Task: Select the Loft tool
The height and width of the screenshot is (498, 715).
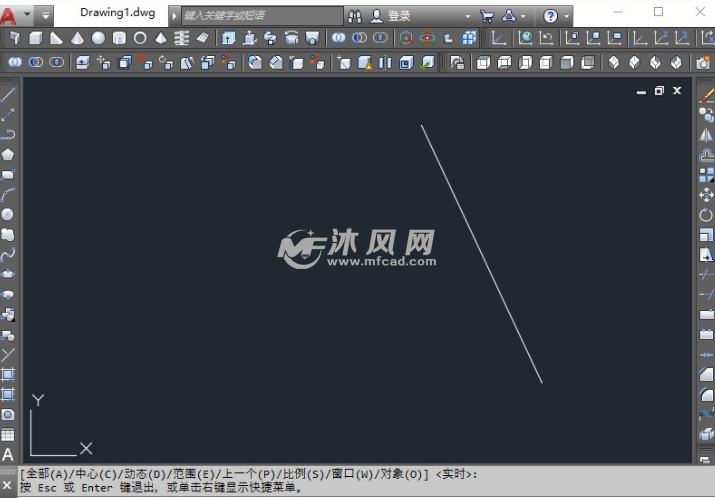Action: click(x=312, y=38)
